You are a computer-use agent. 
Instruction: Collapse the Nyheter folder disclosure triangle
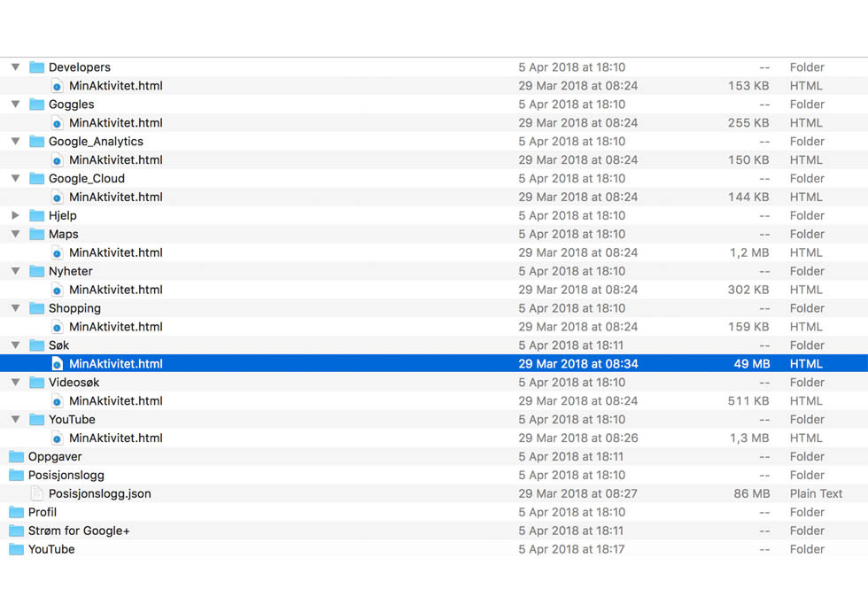click(x=16, y=271)
